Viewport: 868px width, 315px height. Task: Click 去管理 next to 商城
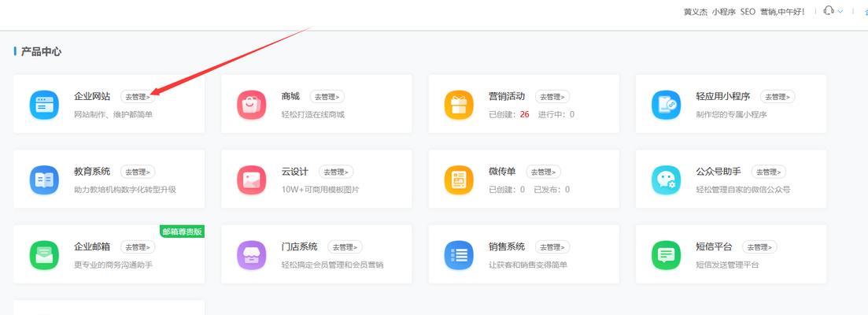point(327,97)
